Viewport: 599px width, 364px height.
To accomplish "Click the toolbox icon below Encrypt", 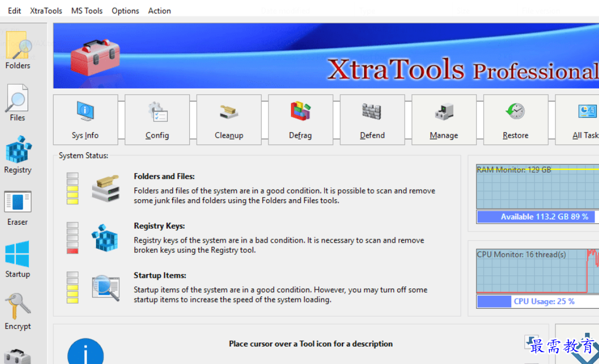I will click(18, 356).
